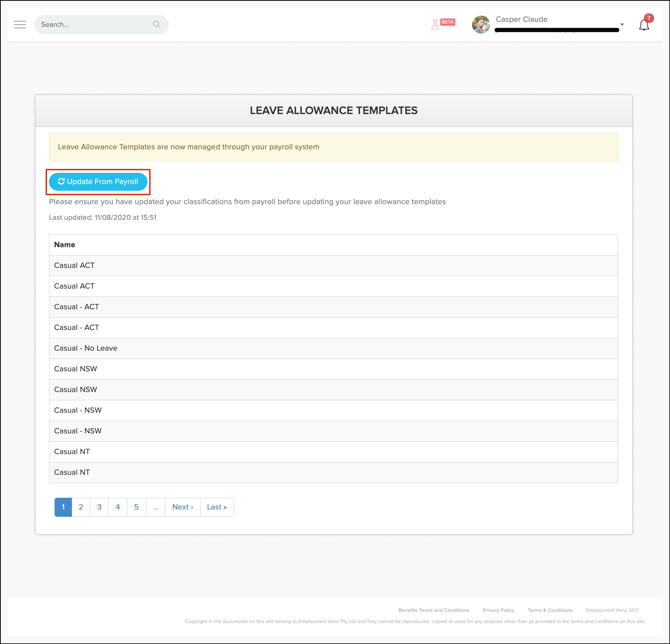Open the Privacy Policy footer link
This screenshot has width=670, height=644.
(498, 610)
